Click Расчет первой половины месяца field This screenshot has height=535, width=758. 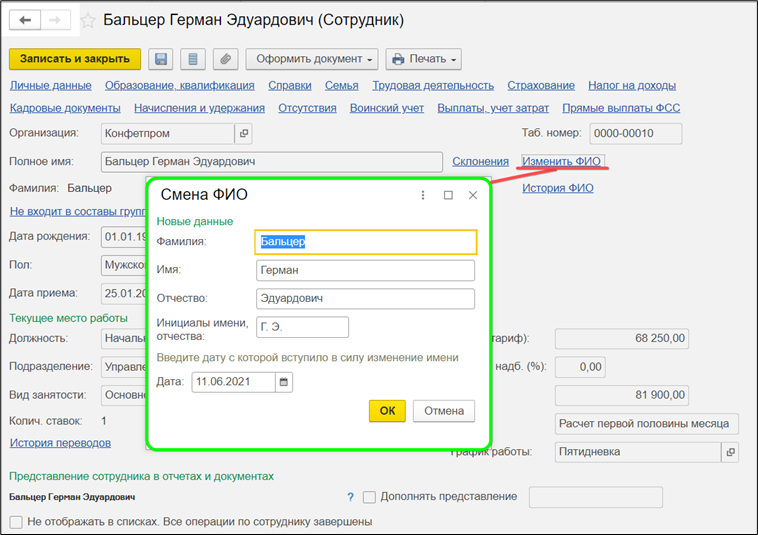pyautogui.click(x=647, y=424)
